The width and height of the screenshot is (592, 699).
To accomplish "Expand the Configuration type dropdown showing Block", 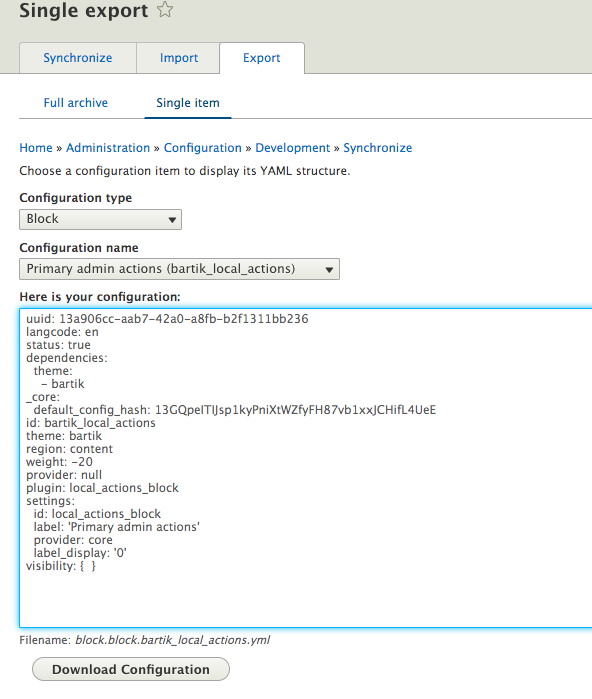I will (x=100, y=219).
